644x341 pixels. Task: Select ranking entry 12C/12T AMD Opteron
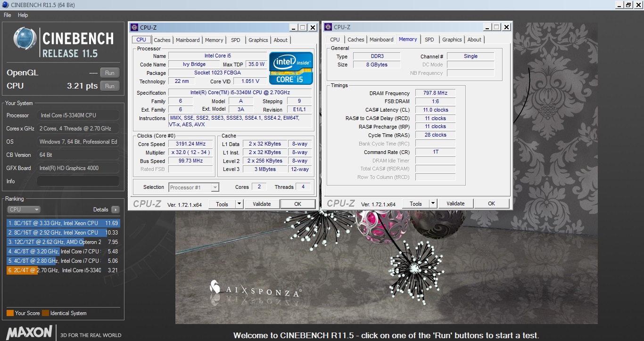point(63,242)
